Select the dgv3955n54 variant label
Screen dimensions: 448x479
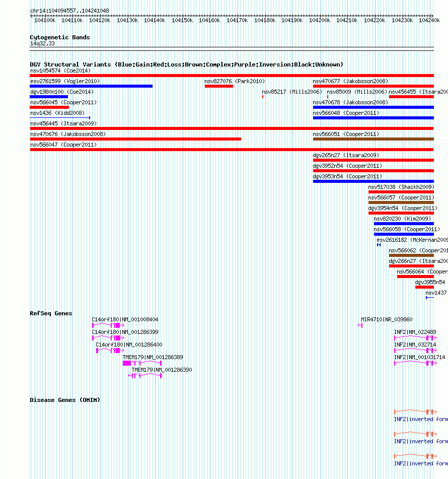tap(430, 282)
